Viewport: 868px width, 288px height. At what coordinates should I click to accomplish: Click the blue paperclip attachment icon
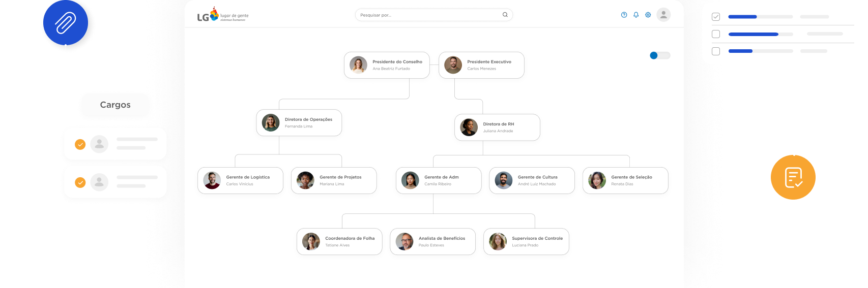tap(66, 23)
